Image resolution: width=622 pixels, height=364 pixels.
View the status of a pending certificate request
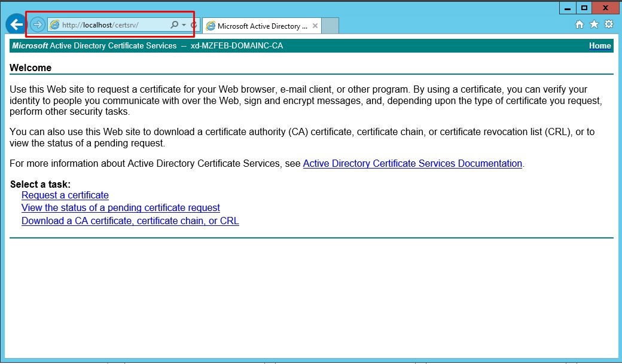[121, 207]
